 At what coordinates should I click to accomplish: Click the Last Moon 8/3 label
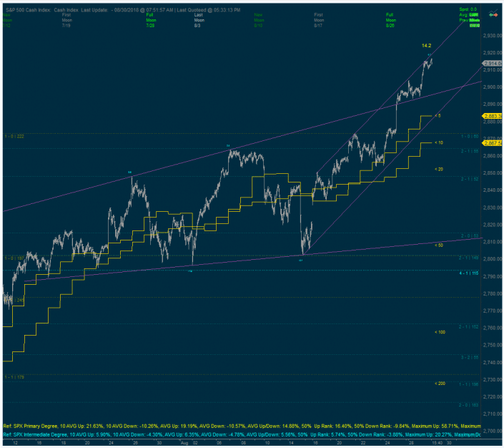tap(199, 20)
